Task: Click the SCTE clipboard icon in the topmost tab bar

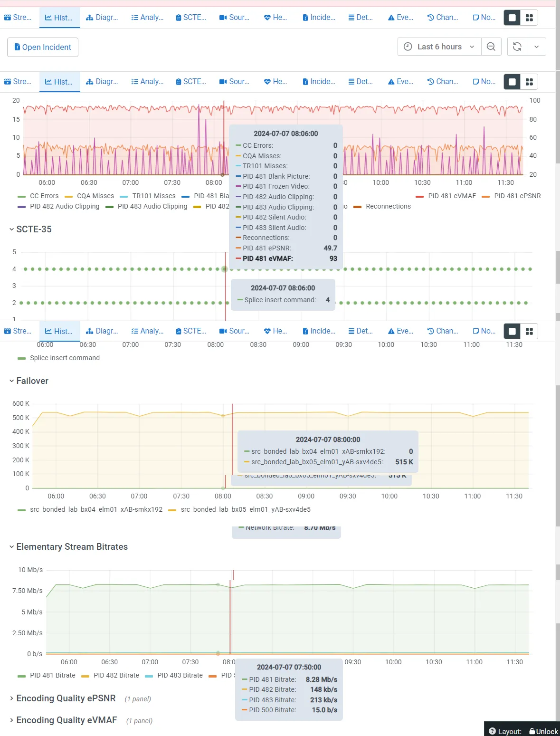Action: 179,18
